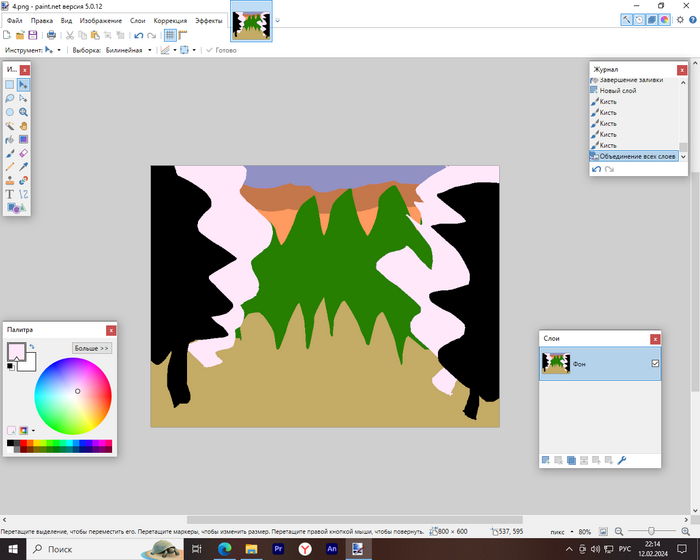Select the Paint Bucket fill tool
The width and height of the screenshot is (700, 560).
click(x=10, y=140)
